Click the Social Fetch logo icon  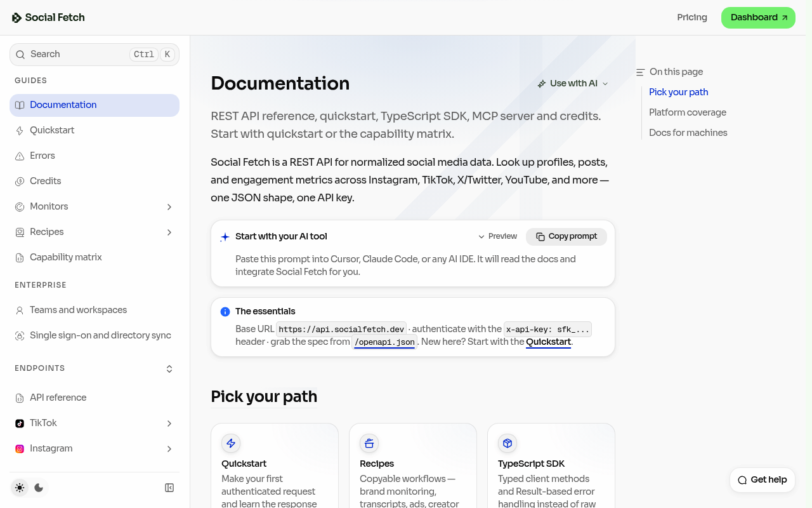(x=16, y=18)
